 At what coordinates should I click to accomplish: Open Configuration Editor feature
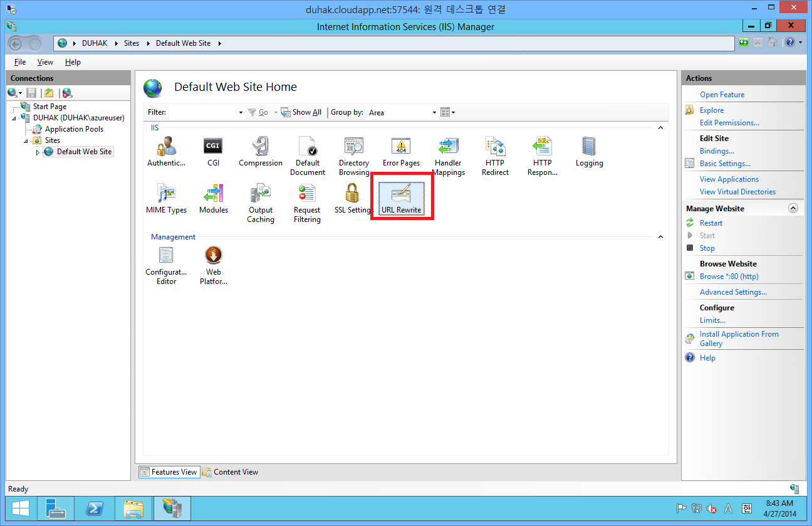click(166, 265)
